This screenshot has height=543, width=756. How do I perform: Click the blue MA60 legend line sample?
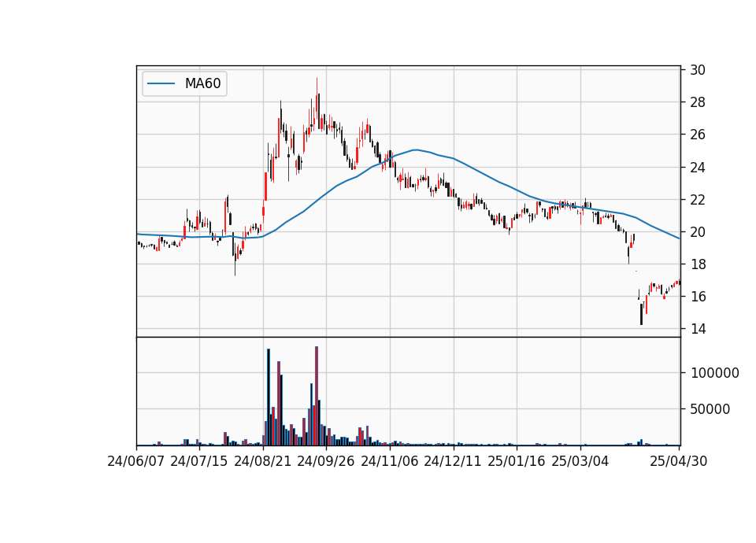pos(161,83)
